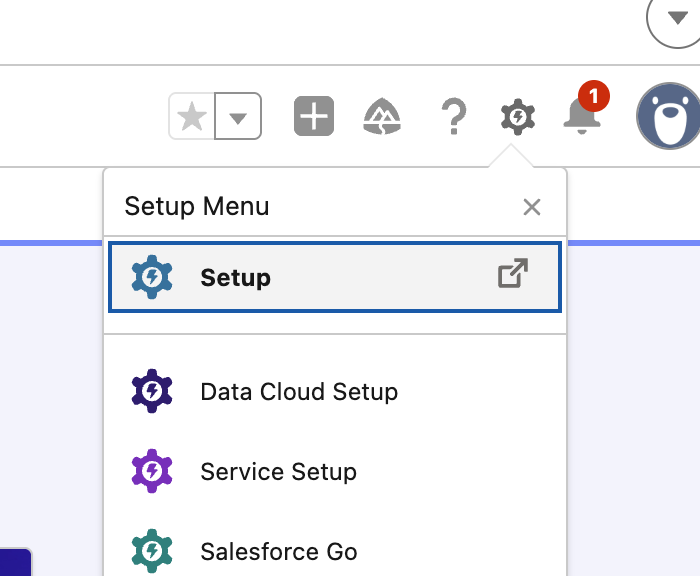
Task: Close the Setup Menu panel
Action: [532, 207]
